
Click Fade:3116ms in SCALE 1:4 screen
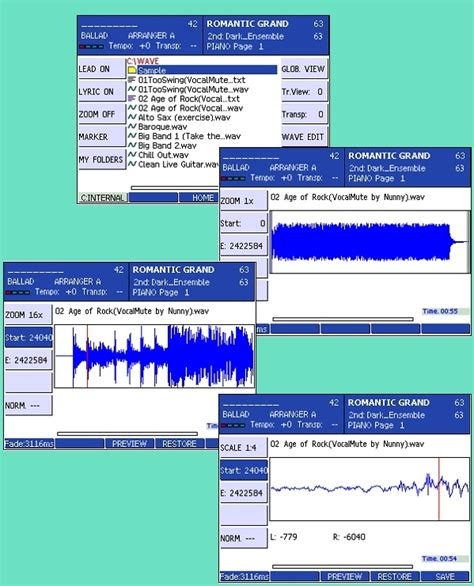(x=244, y=576)
